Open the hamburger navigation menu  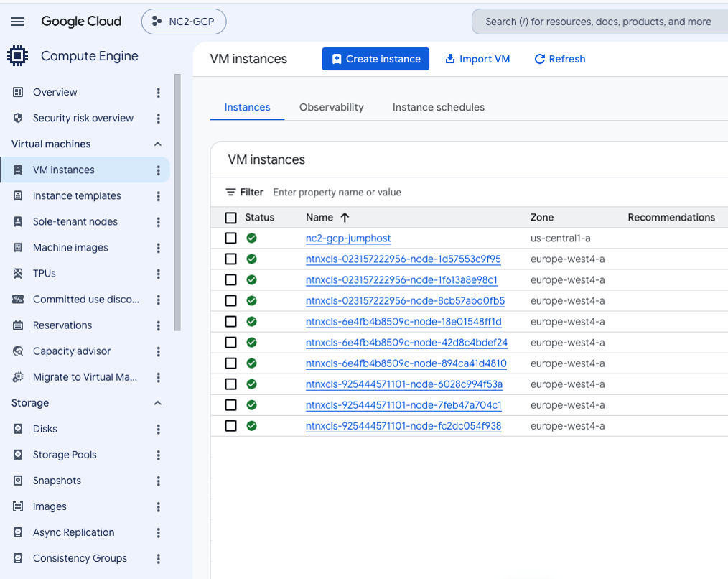[x=18, y=22]
